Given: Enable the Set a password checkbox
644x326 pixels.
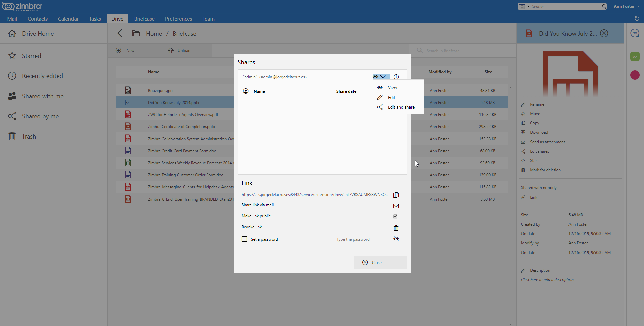Looking at the screenshot, I should [x=244, y=239].
